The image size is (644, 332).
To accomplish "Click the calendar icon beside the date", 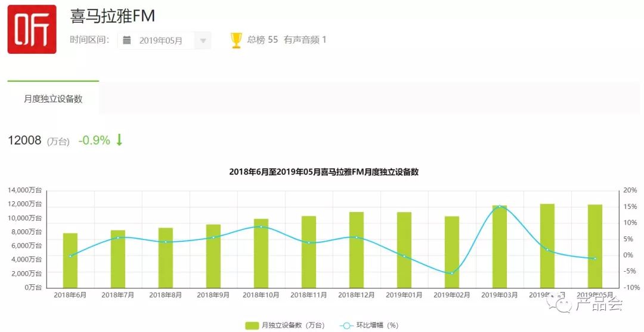I will coord(127,41).
